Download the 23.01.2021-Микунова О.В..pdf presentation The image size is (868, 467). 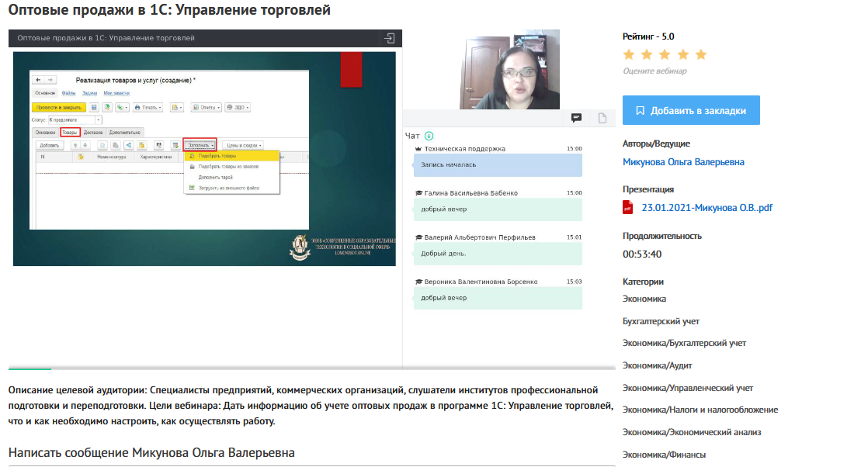tap(707, 207)
